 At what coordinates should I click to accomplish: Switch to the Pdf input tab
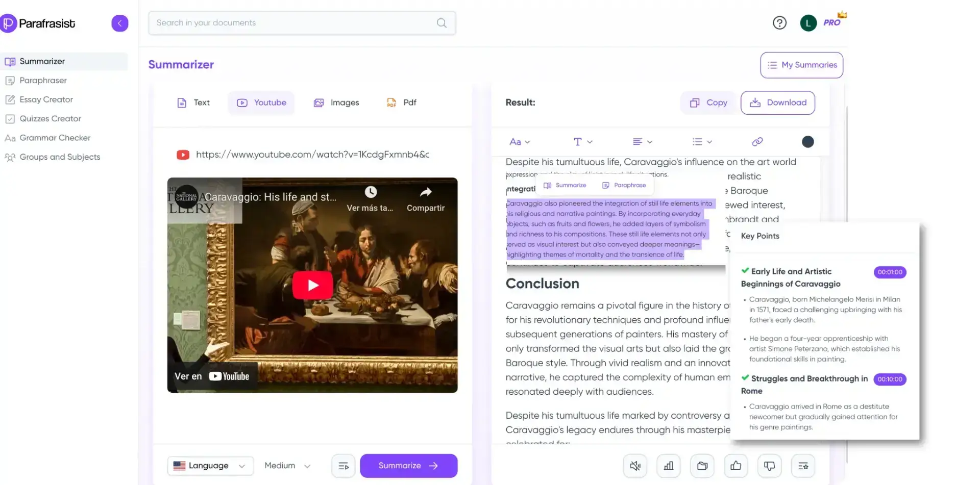[402, 103]
